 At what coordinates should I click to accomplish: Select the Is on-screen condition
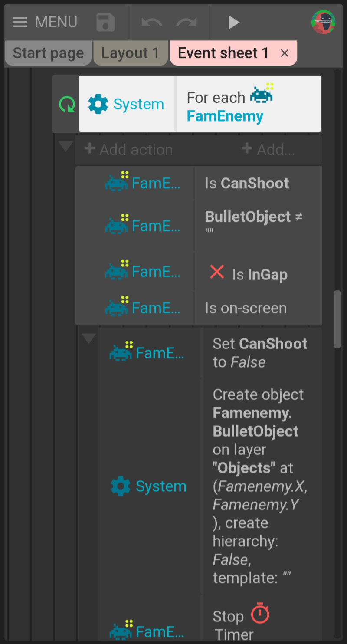[246, 308]
